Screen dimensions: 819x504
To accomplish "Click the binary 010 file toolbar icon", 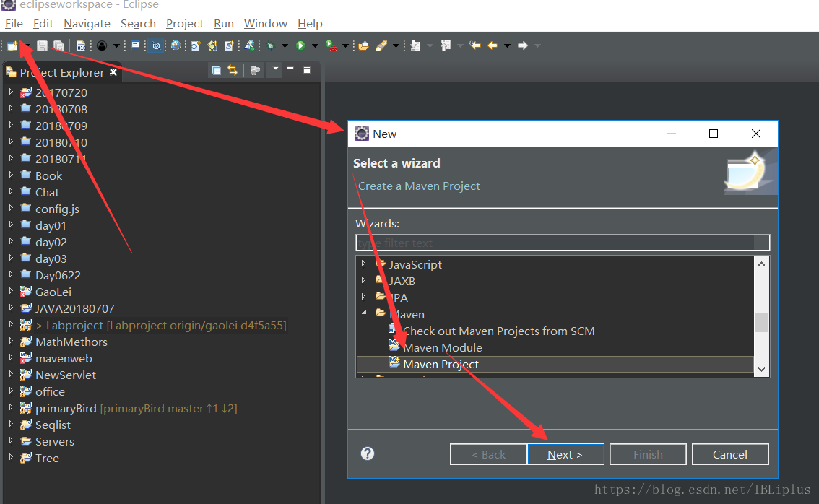I will [81, 46].
